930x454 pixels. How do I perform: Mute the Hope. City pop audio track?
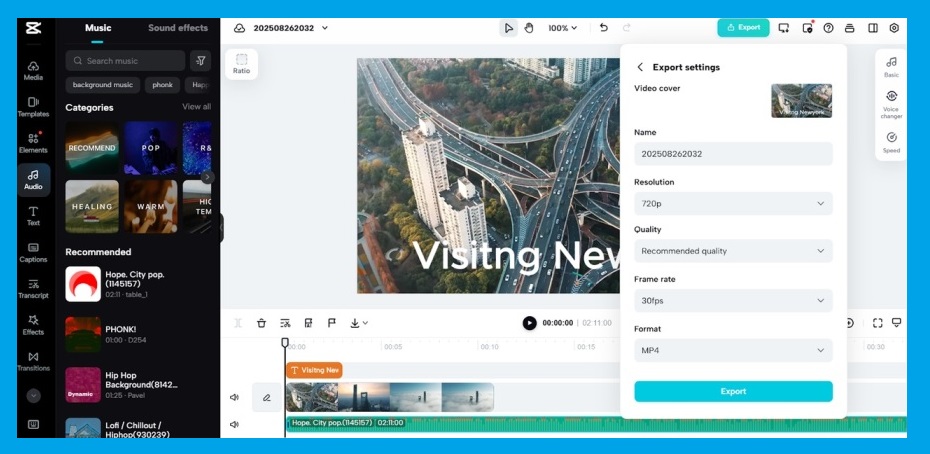(234, 424)
